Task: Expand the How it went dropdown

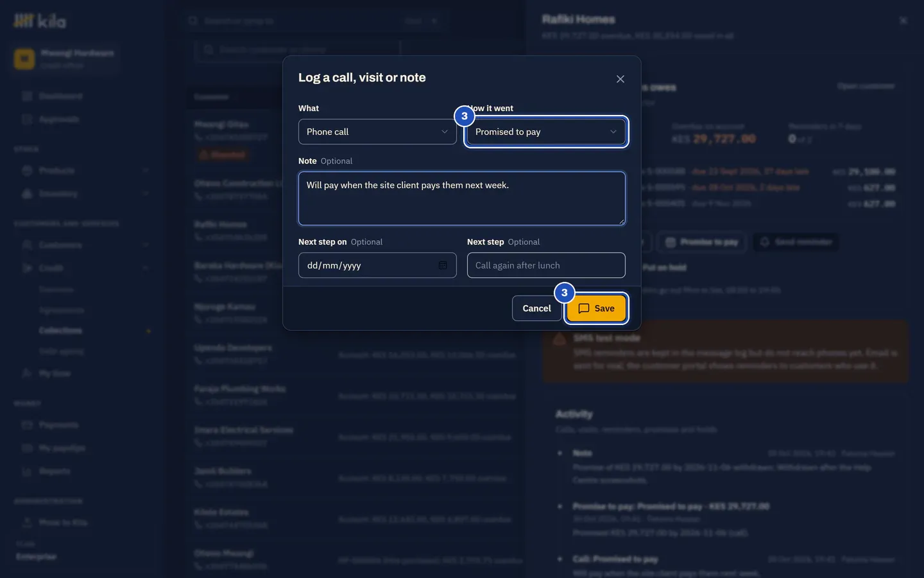Action: 546,132
